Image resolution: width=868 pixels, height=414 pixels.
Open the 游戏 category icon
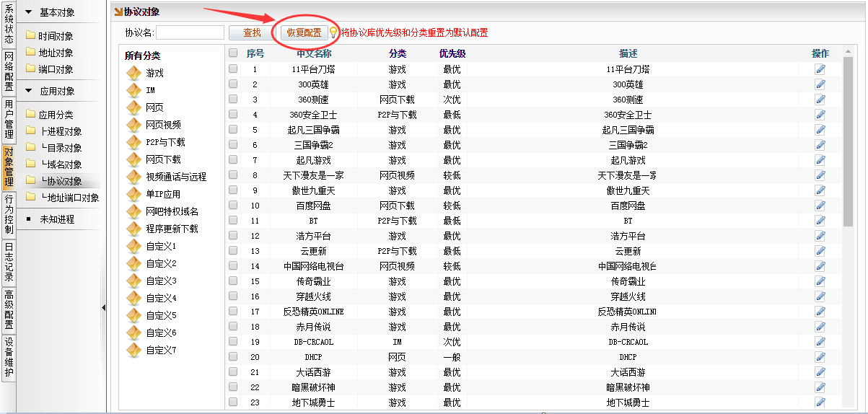(133, 73)
